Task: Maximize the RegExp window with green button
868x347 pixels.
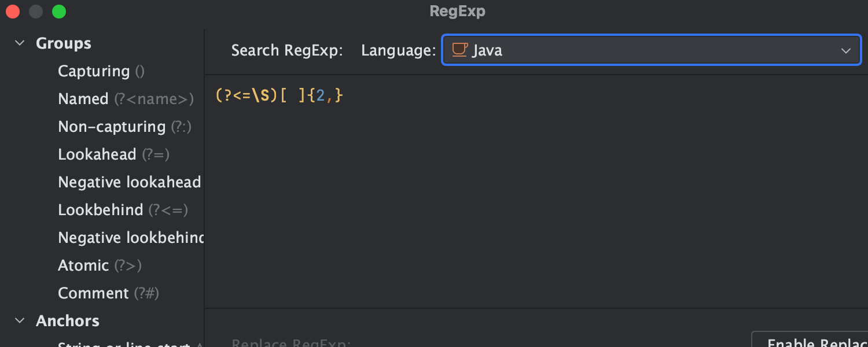Action: coord(59,12)
